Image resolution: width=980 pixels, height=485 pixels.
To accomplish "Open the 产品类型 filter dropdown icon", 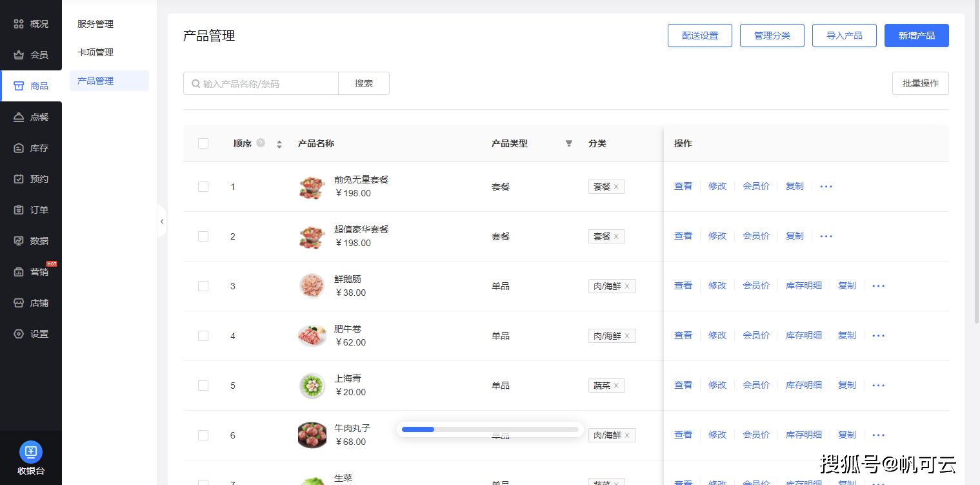I will click(569, 143).
